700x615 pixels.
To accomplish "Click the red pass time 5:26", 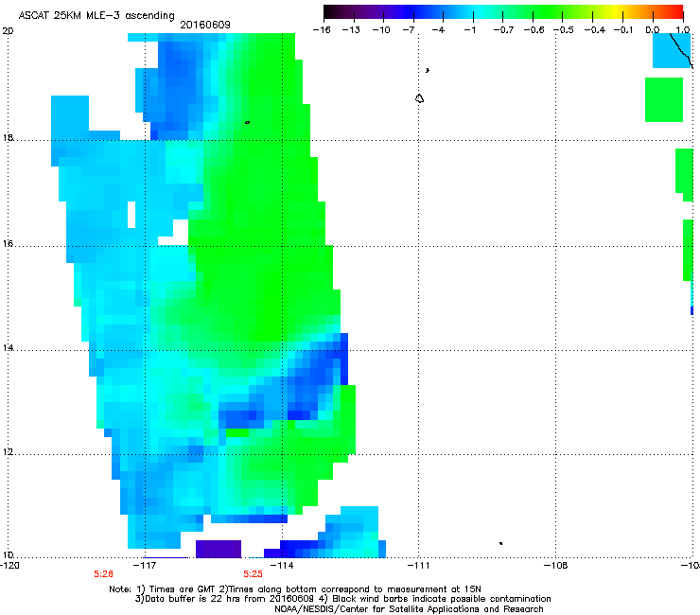I will tap(103, 574).
